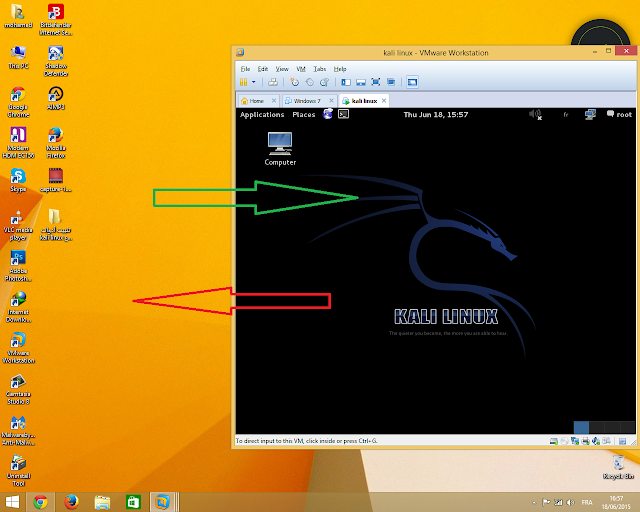Open the mohamed user folder on desktop
640x512 pixels.
tap(18, 16)
